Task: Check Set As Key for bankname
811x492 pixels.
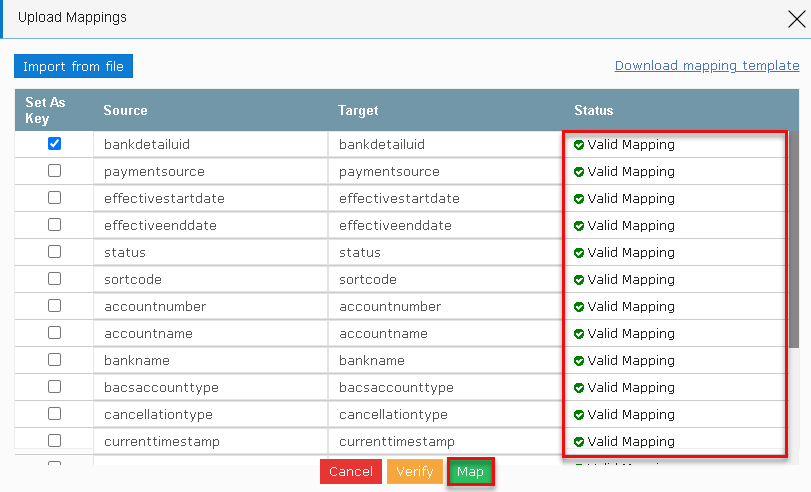Action: click(54, 360)
